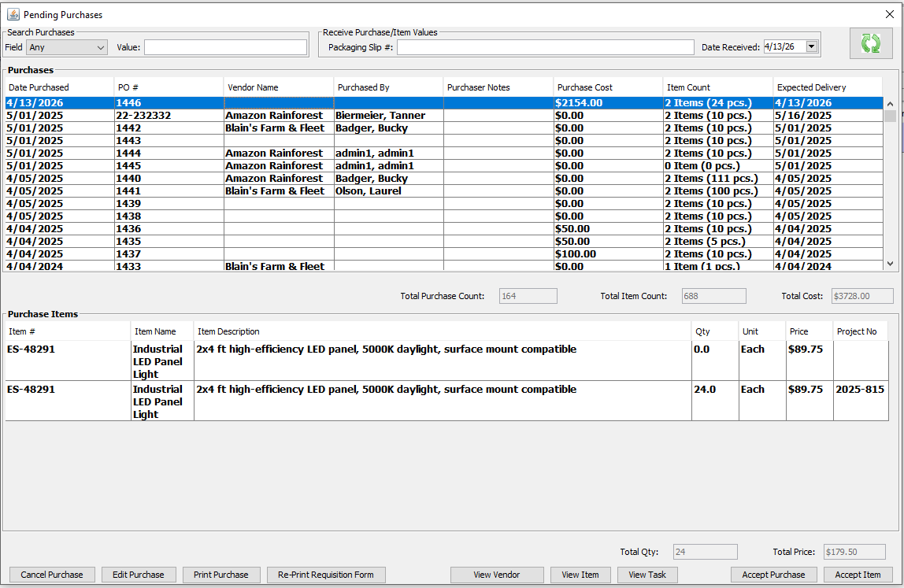Click the Expected Delivery column header
Screen dimensions: 904x588
[x=827, y=87]
